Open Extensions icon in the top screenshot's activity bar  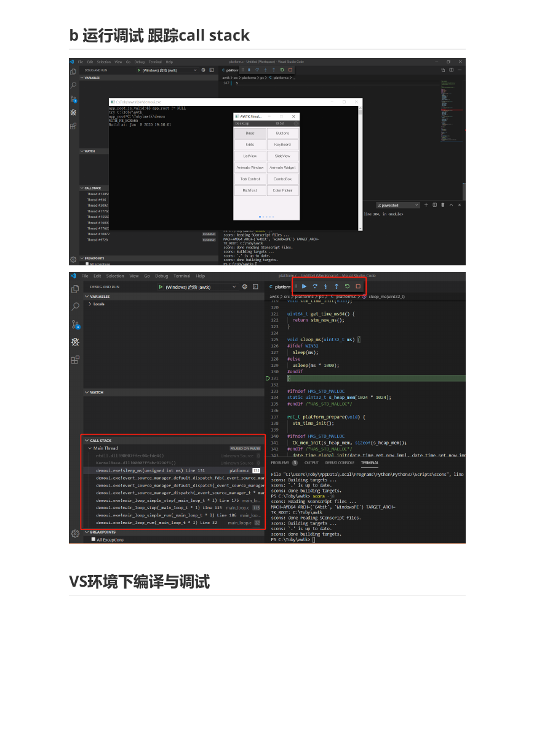pos(73,126)
